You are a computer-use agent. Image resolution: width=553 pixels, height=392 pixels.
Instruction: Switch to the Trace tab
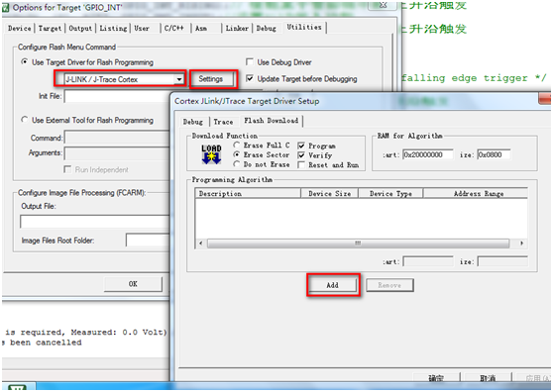coord(223,122)
